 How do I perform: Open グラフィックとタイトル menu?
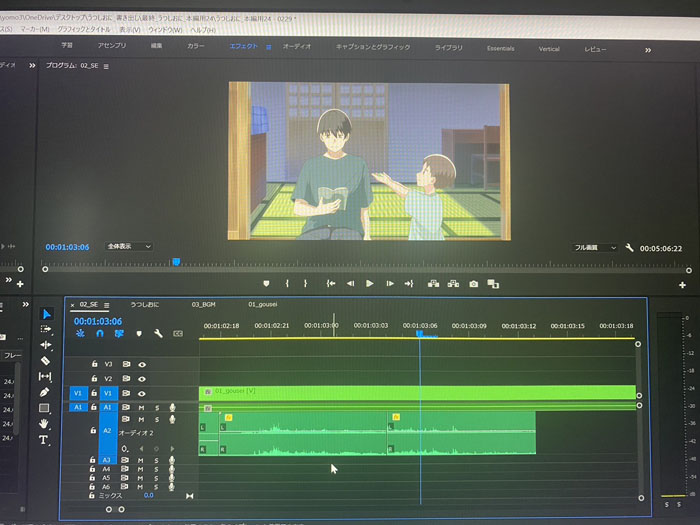point(84,29)
